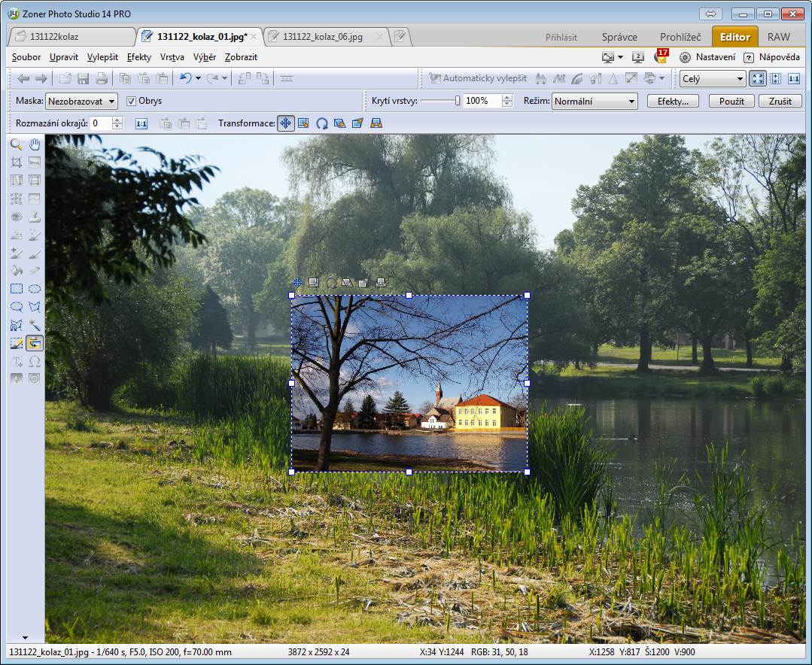
Task: Click the Použít button
Action: coord(731,101)
